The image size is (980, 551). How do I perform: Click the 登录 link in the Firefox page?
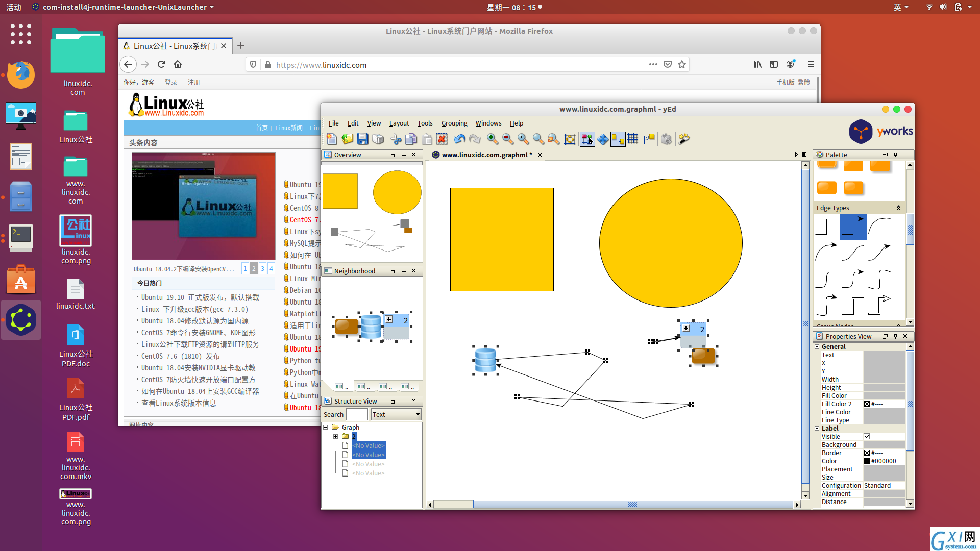point(171,82)
